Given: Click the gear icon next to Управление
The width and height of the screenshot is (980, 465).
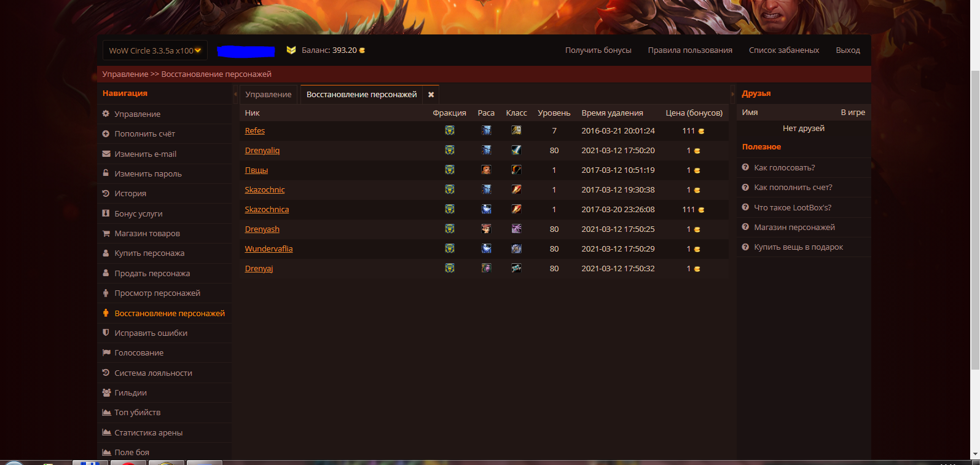Looking at the screenshot, I should (106, 114).
